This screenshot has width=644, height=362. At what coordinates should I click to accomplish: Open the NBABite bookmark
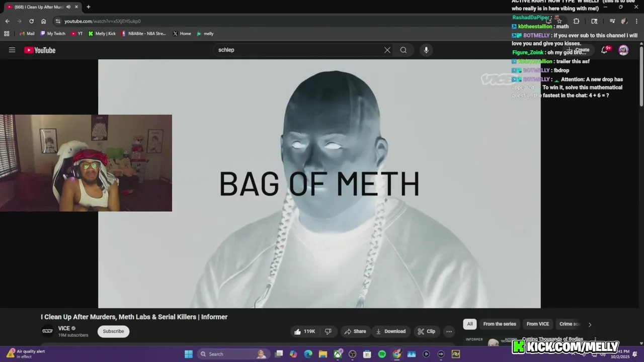click(x=143, y=34)
